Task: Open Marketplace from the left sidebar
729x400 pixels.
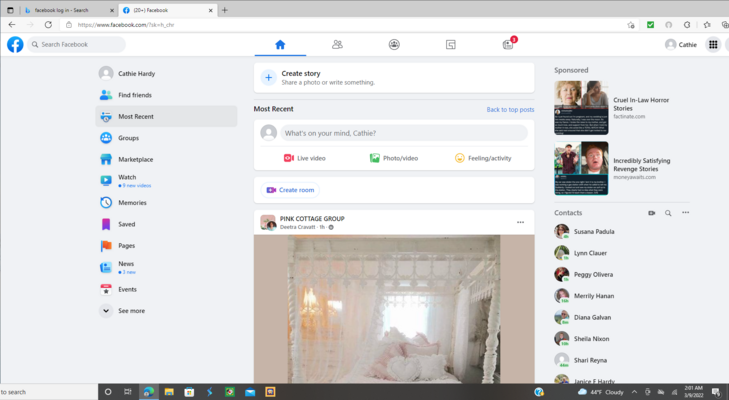Action: [x=135, y=159]
